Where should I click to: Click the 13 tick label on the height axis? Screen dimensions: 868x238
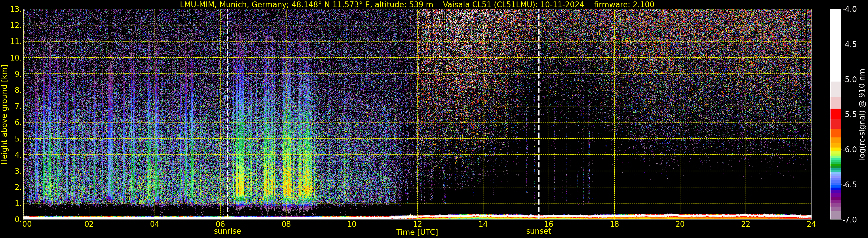coord(15,10)
